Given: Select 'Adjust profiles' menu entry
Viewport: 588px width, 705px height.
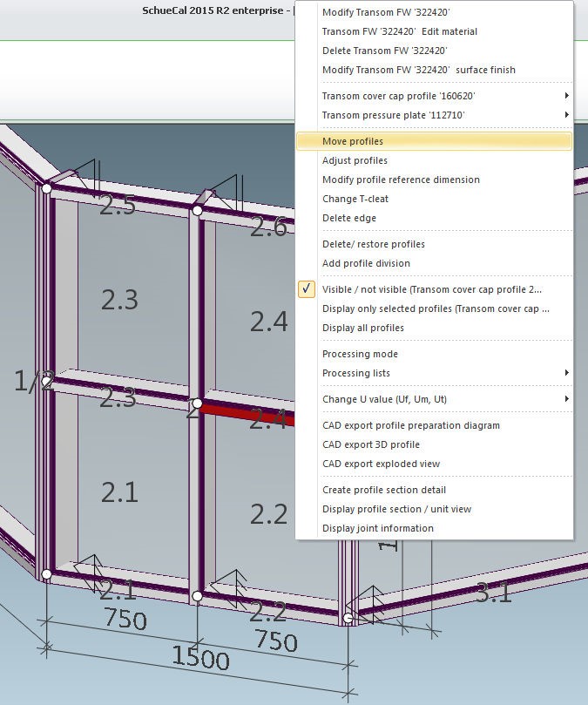Looking at the screenshot, I should pos(355,160).
